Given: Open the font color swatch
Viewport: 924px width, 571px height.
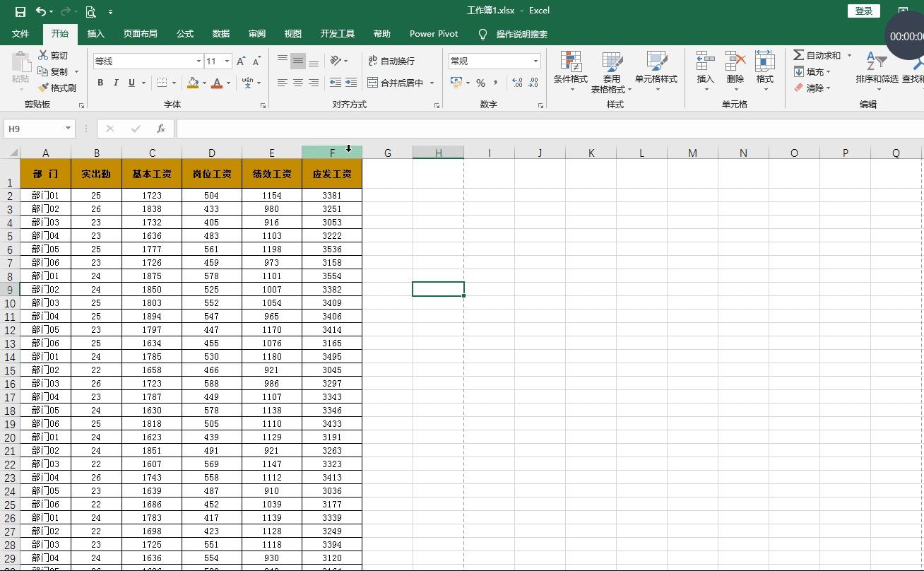Looking at the screenshot, I should [x=218, y=83].
